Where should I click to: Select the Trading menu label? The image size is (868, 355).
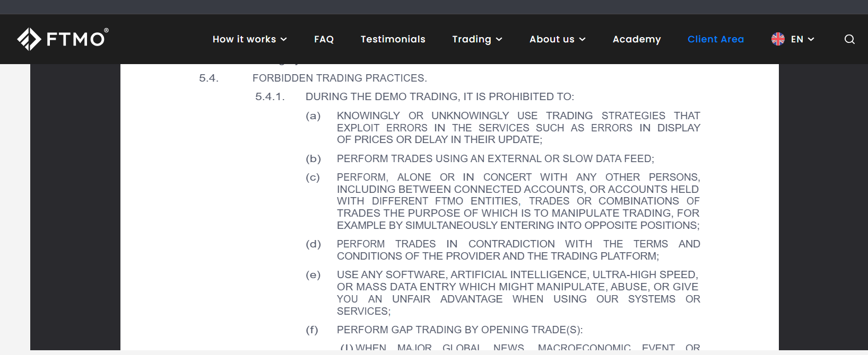[471, 39]
